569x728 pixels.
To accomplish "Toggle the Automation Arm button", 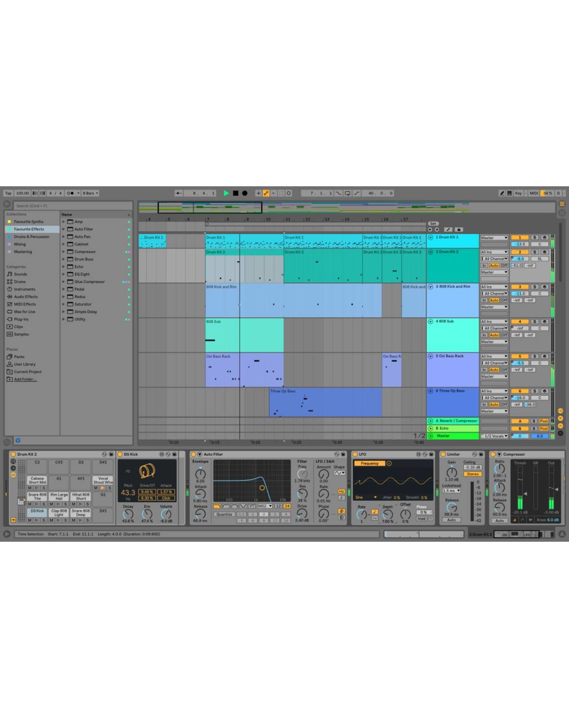I will pos(266,193).
